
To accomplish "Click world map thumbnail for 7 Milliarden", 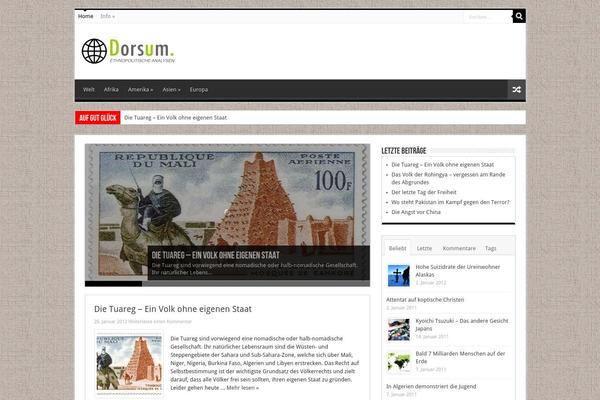I will pos(398,362).
